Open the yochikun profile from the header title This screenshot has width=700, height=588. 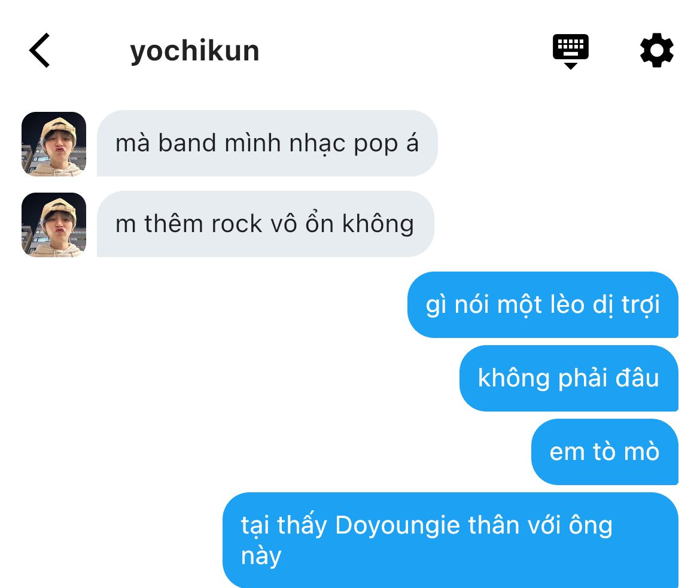(194, 51)
